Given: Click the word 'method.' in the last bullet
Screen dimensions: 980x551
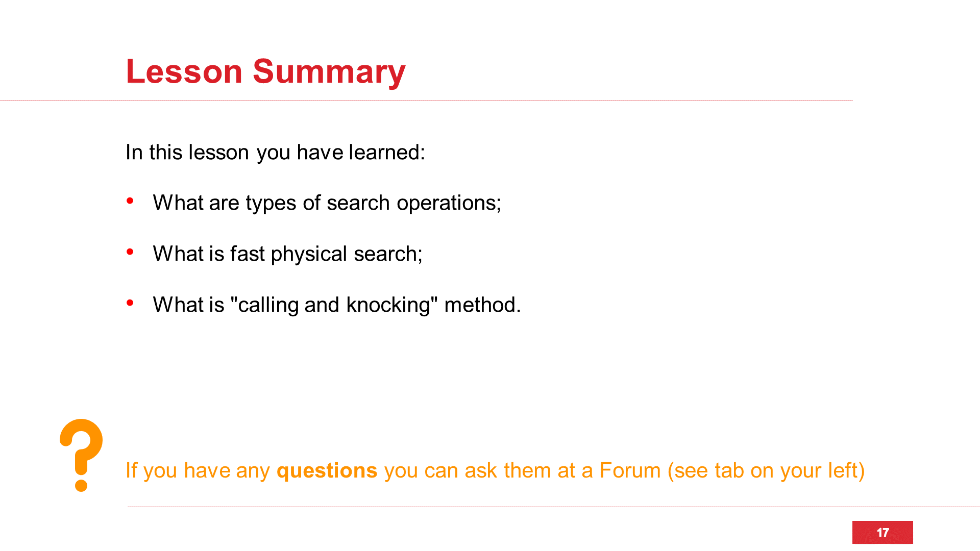Looking at the screenshot, I should click(482, 305).
